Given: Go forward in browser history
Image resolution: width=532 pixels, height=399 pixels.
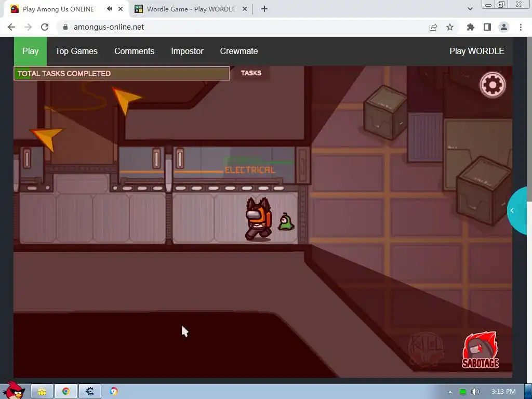Looking at the screenshot, I should pos(28,27).
